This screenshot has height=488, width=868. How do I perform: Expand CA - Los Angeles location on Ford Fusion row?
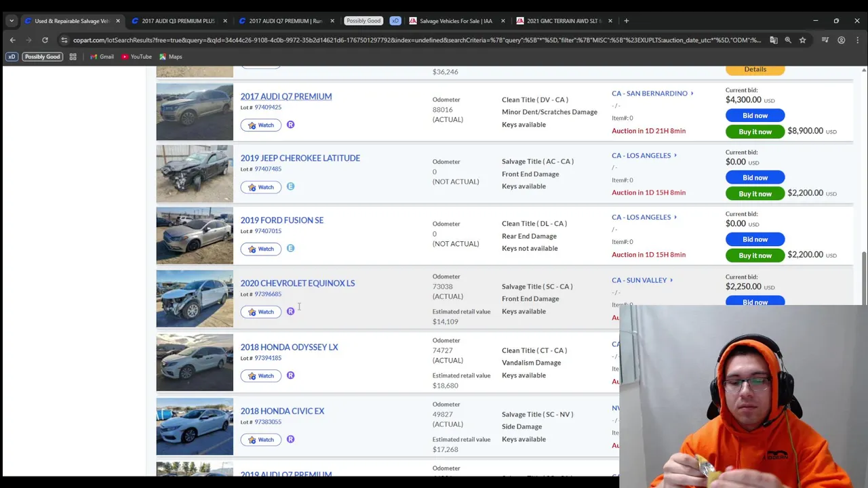tap(675, 217)
